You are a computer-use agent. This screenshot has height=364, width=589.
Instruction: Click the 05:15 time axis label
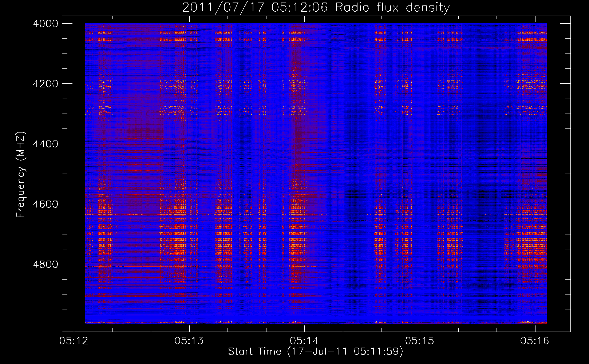420,341
